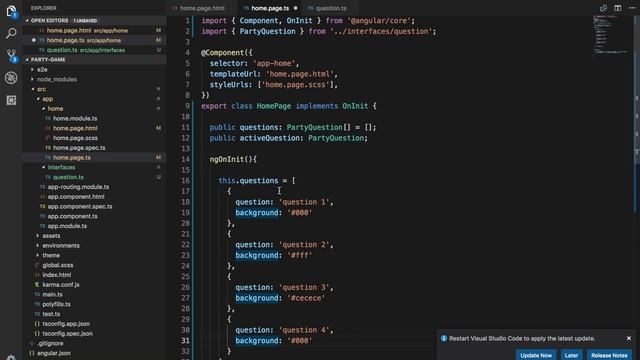Click the unsaved dot on home.page.ts tab
Screen dimensions: 640x360
click(x=296, y=8)
